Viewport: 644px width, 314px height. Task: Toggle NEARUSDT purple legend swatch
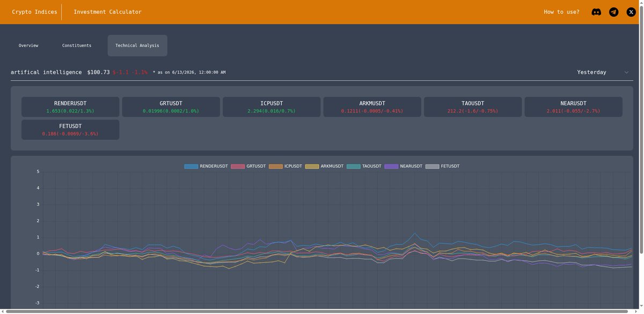391,167
